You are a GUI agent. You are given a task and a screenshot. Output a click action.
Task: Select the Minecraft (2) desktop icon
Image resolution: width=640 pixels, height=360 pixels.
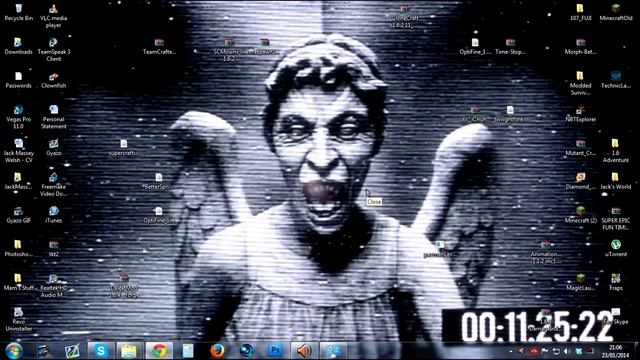pos(580,214)
